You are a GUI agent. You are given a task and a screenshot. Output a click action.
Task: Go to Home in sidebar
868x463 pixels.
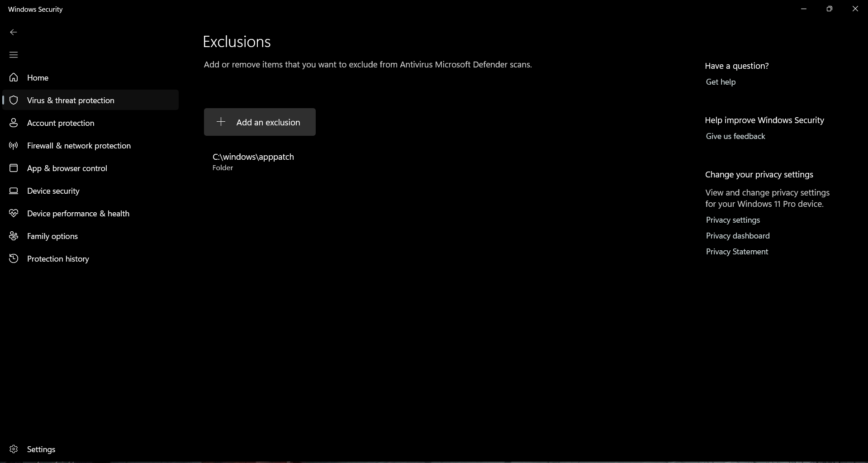coord(90,77)
